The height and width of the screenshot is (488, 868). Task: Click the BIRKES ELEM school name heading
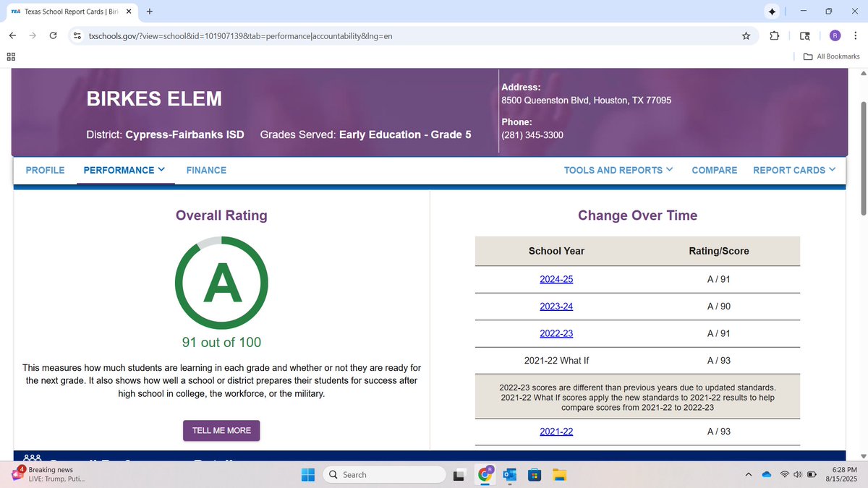(154, 99)
